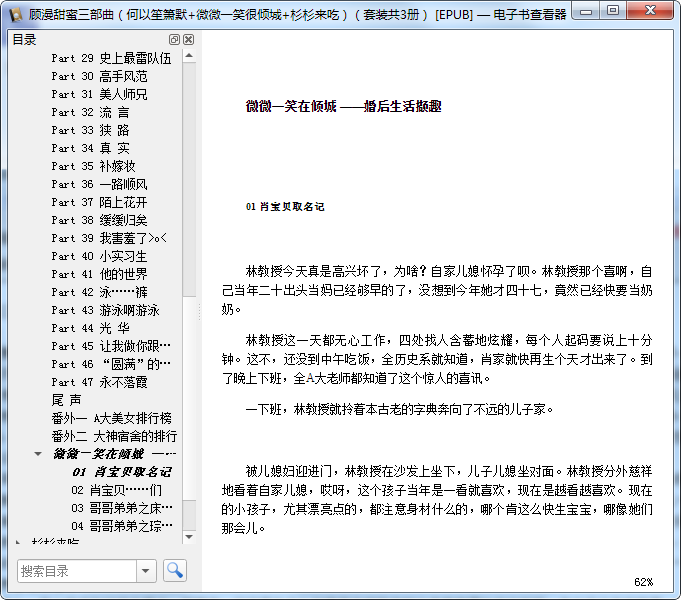Click the heading 微微一笑在倾城——婚后生活撷趣
The width and height of the screenshot is (681, 600).
coord(344,106)
